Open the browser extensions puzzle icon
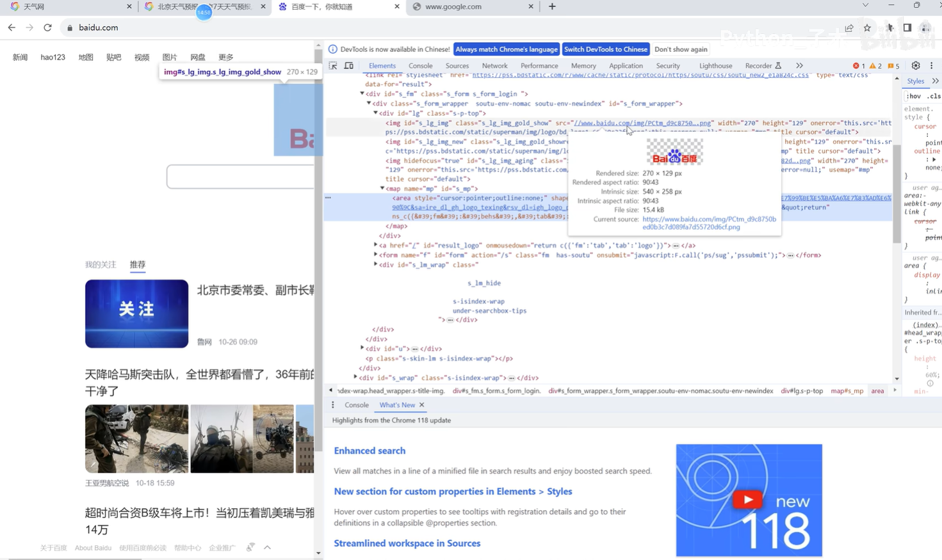 (890, 28)
